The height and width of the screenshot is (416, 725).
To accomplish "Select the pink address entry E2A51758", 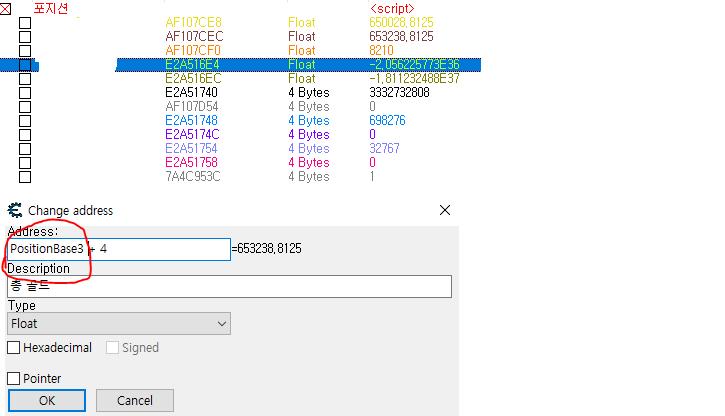I will 192,163.
